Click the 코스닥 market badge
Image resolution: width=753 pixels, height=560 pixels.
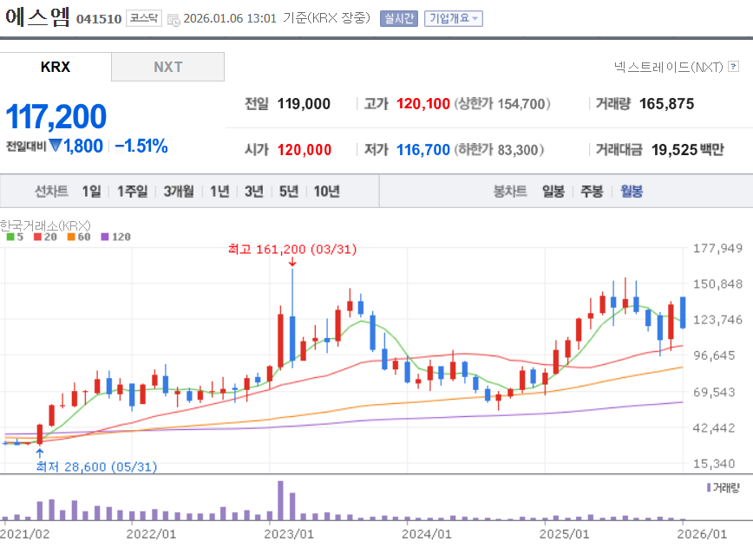144,18
